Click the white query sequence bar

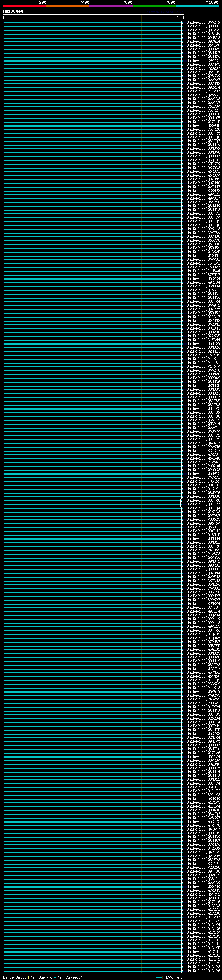[x=94, y=15]
